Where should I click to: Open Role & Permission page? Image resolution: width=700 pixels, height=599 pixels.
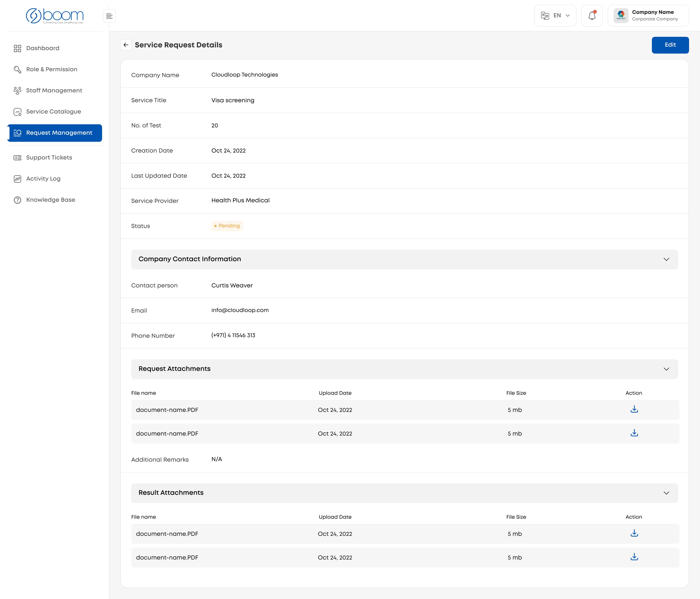tap(55, 69)
